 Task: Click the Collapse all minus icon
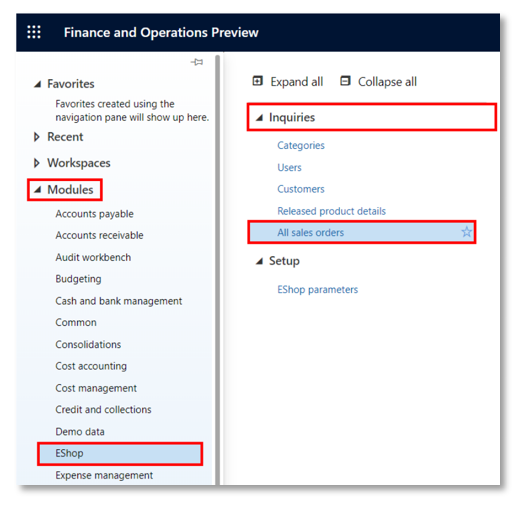point(345,81)
